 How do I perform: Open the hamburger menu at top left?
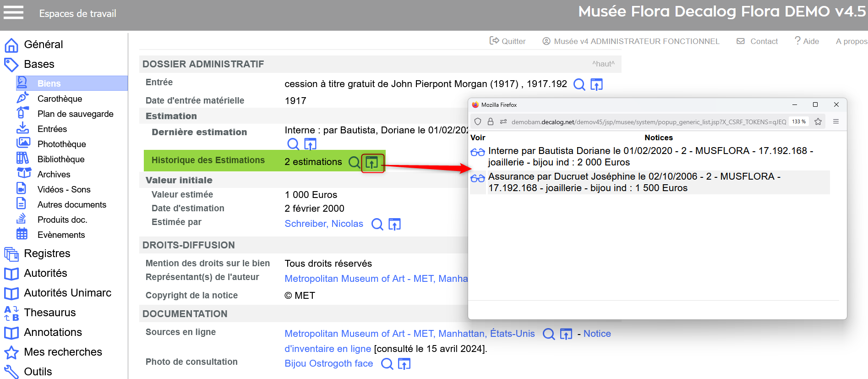pyautogui.click(x=13, y=12)
